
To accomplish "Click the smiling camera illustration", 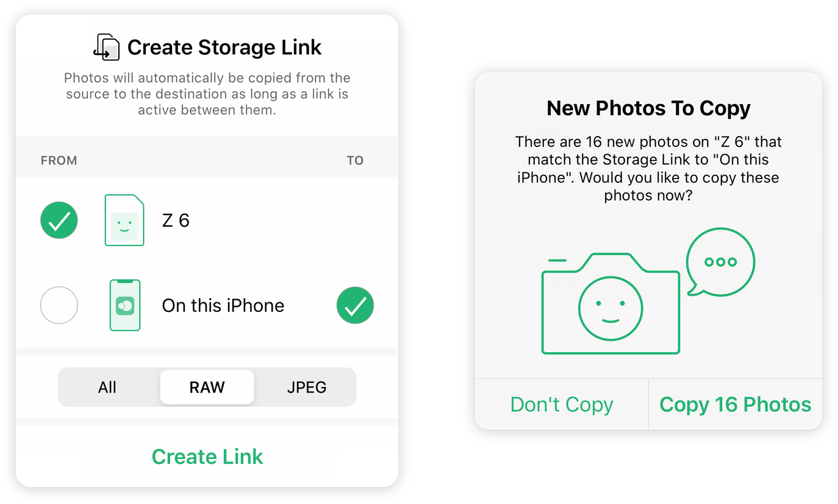I will [x=611, y=303].
